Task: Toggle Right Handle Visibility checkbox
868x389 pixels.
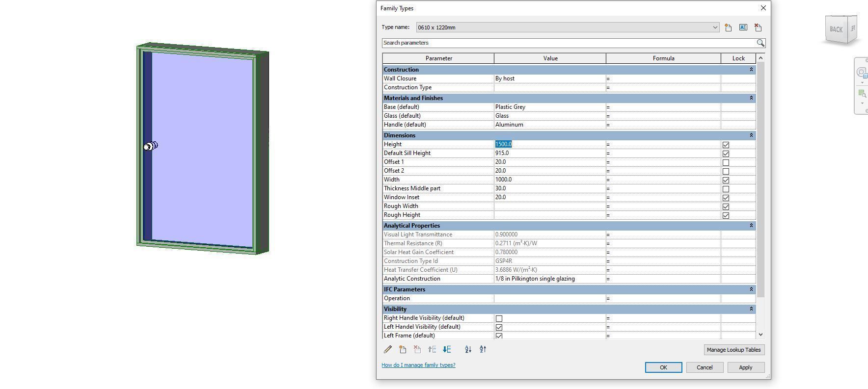Action: click(x=499, y=318)
